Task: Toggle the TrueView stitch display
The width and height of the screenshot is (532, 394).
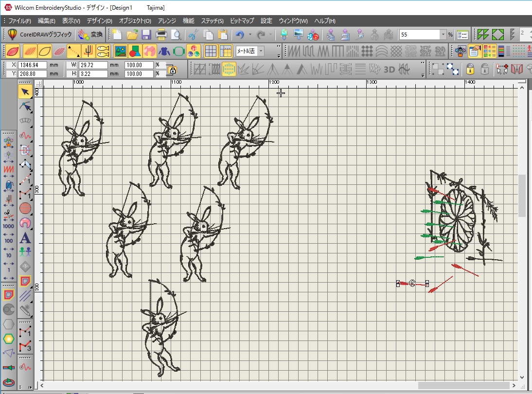Action: point(13,51)
